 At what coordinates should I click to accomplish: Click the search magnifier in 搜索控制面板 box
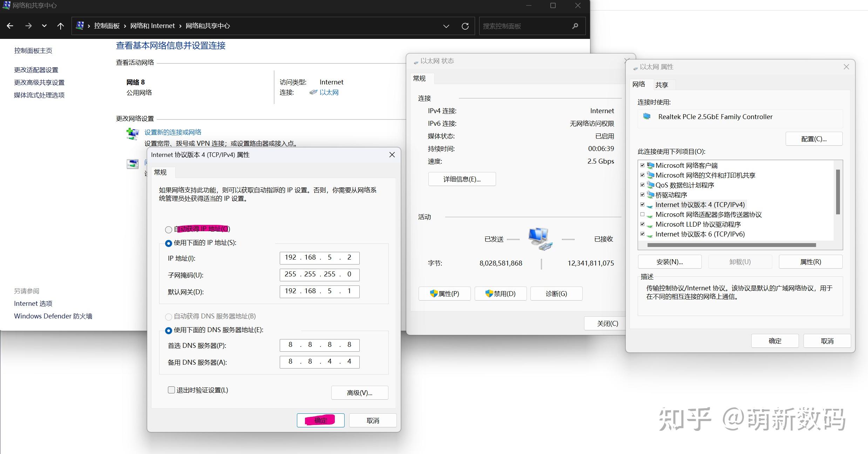click(x=575, y=26)
